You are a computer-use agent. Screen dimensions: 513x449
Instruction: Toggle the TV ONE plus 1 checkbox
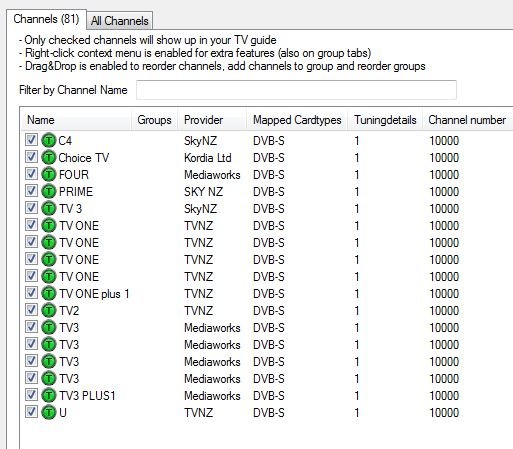31,293
